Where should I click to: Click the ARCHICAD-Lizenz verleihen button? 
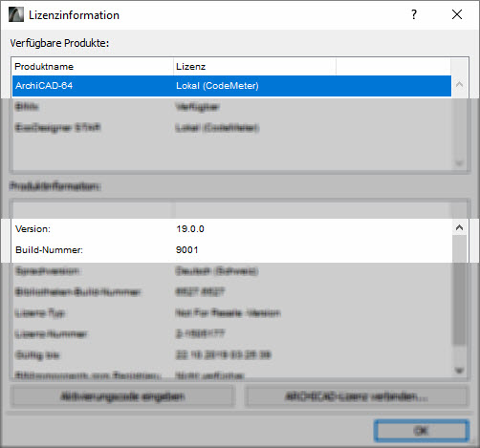(x=357, y=396)
